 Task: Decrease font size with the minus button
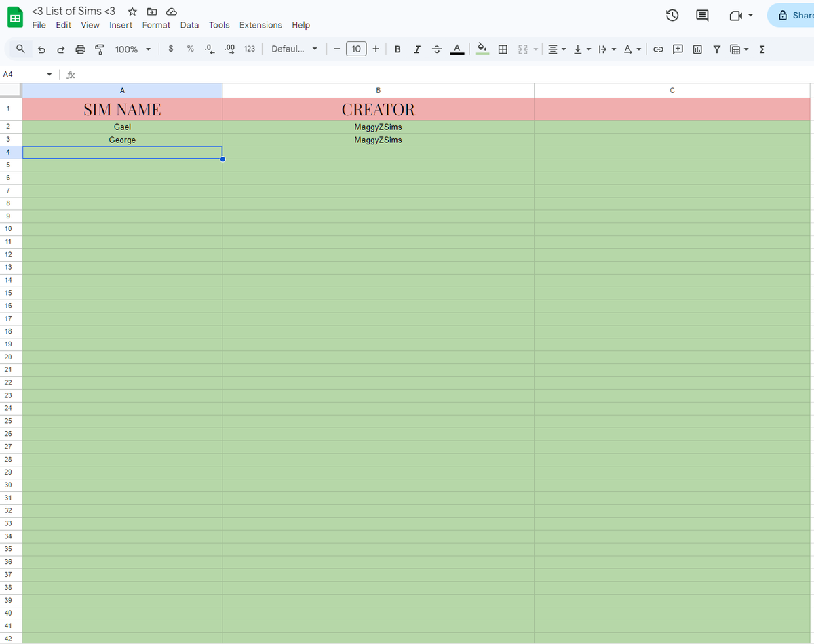click(336, 49)
